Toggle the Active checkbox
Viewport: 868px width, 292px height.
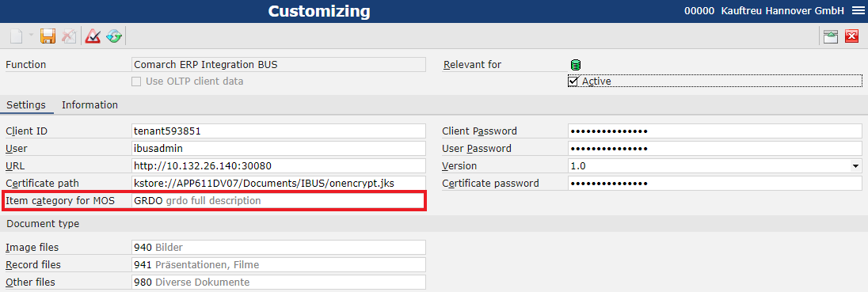coord(573,82)
